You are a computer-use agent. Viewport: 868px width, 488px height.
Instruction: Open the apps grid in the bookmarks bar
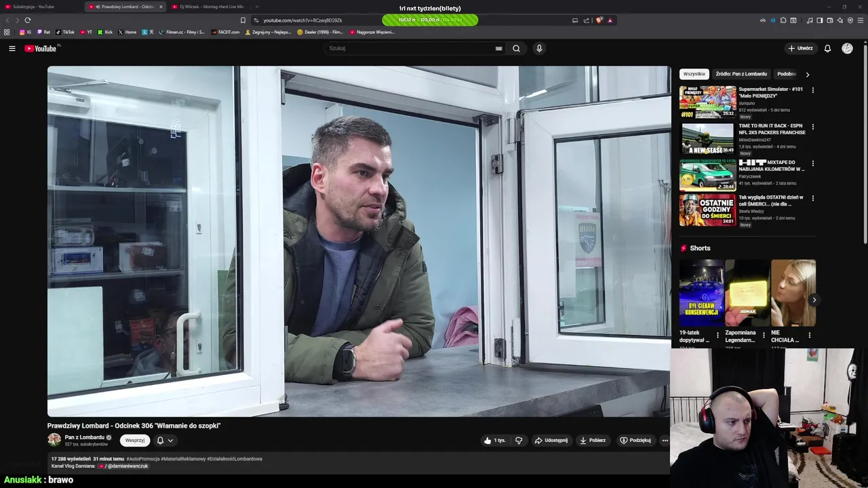[x=7, y=32]
